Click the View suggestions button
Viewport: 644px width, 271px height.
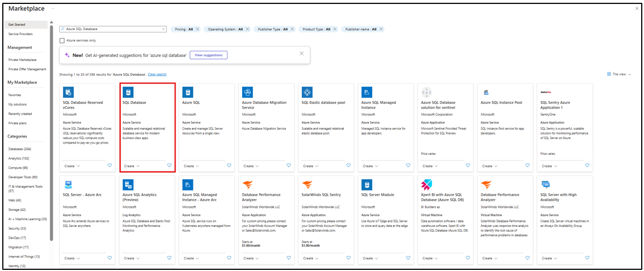(x=208, y=55)
